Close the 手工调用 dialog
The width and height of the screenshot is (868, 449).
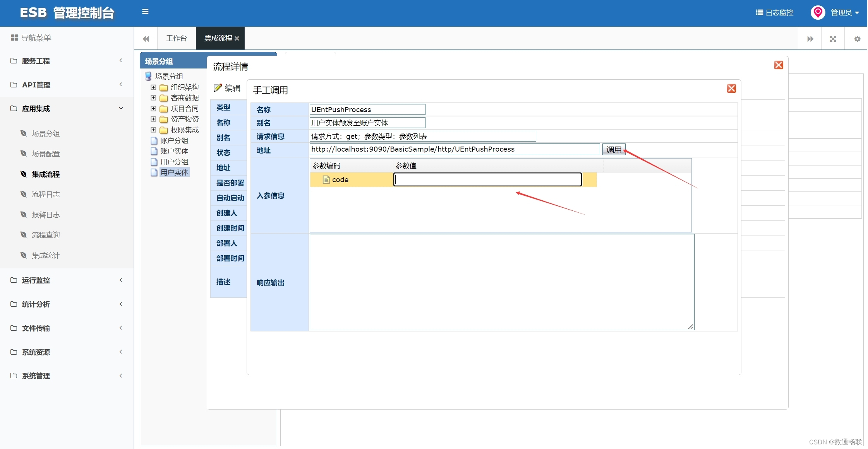click(x=731, y=89)
